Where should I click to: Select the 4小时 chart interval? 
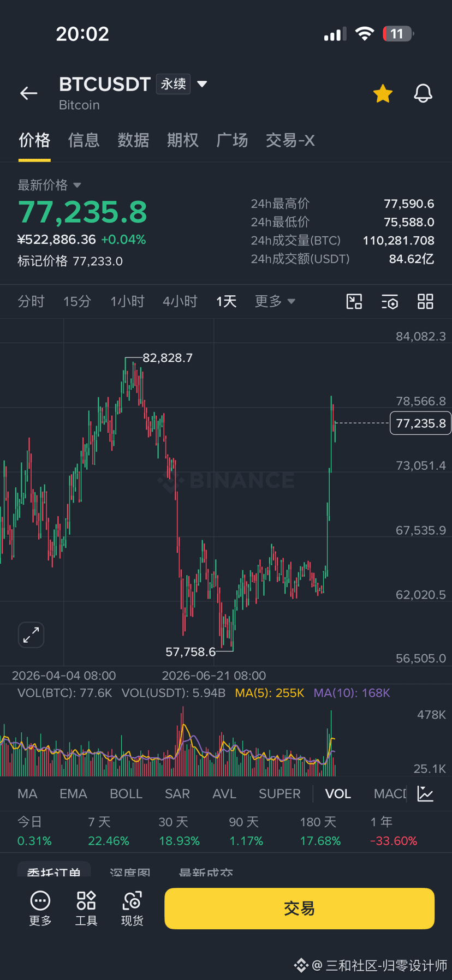[x=180, y=301]
